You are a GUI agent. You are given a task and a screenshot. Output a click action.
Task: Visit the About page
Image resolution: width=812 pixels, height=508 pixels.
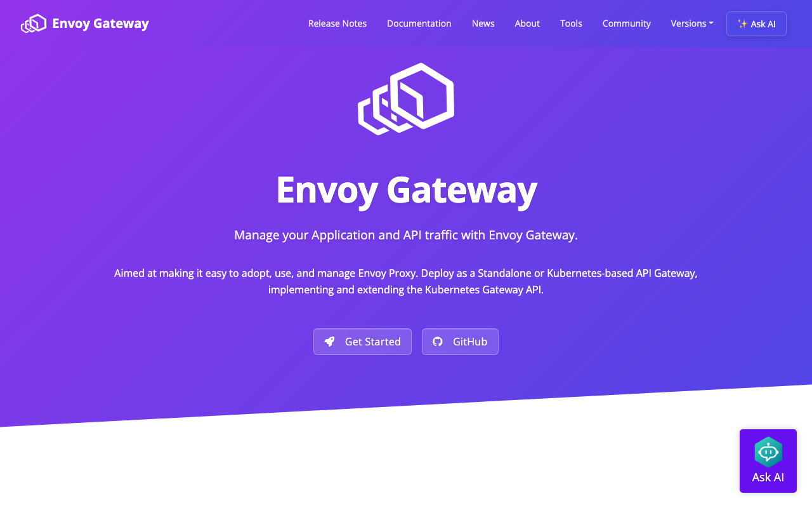point(527,23)
